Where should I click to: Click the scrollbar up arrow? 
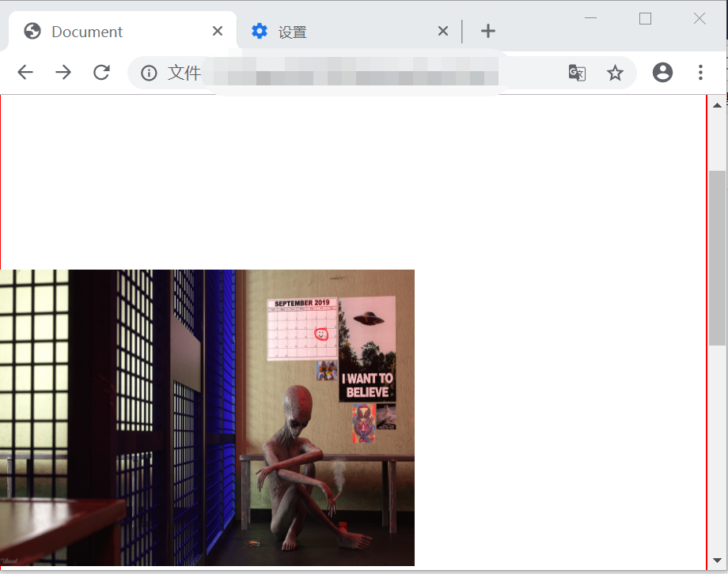click(x=718, y=105)
